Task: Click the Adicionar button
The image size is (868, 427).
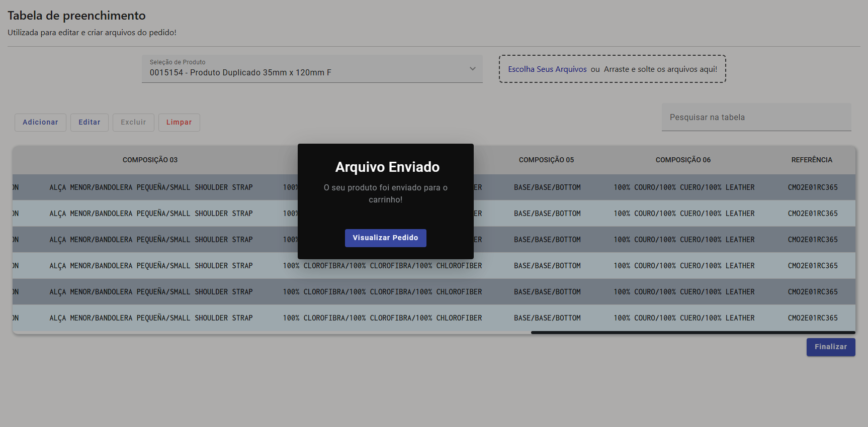Action: point(40,123)
